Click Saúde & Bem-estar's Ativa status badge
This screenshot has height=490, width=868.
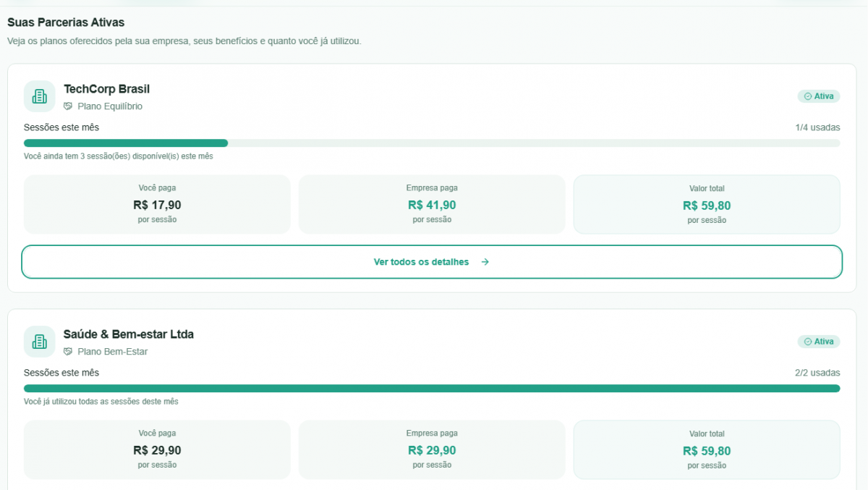818,342
